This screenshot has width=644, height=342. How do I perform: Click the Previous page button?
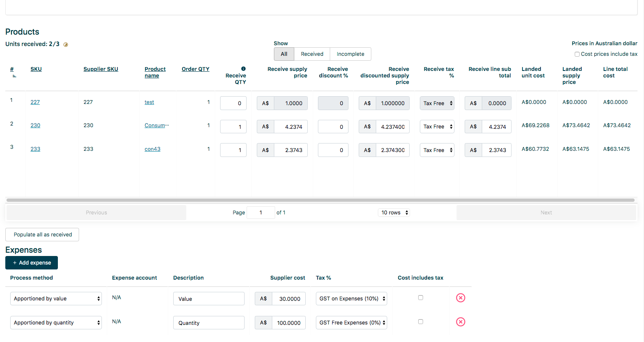pyautogui.click(x=96, y=212)
